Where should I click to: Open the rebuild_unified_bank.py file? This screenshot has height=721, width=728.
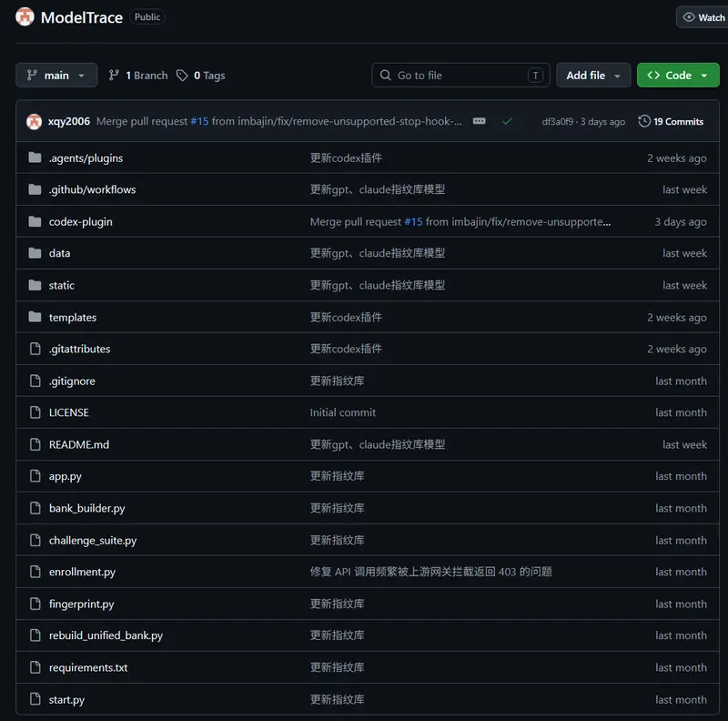(x=106, y=635)
